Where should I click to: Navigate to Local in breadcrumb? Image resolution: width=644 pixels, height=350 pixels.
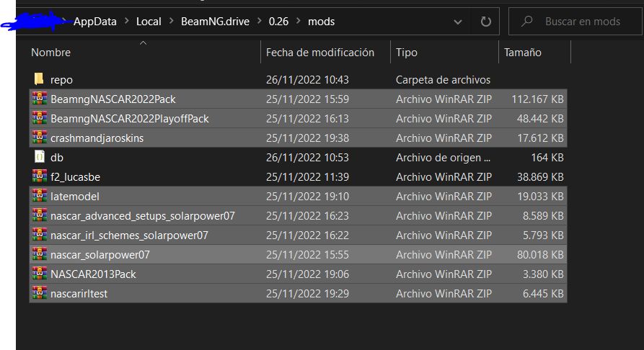149,22
